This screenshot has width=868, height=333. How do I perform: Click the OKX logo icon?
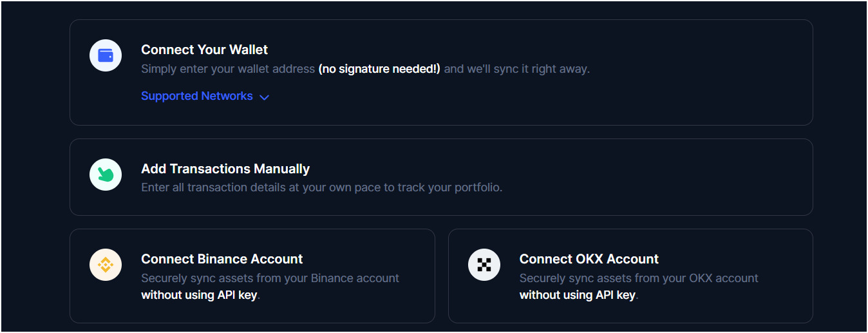pyautogui.click(x=484, y=265)
